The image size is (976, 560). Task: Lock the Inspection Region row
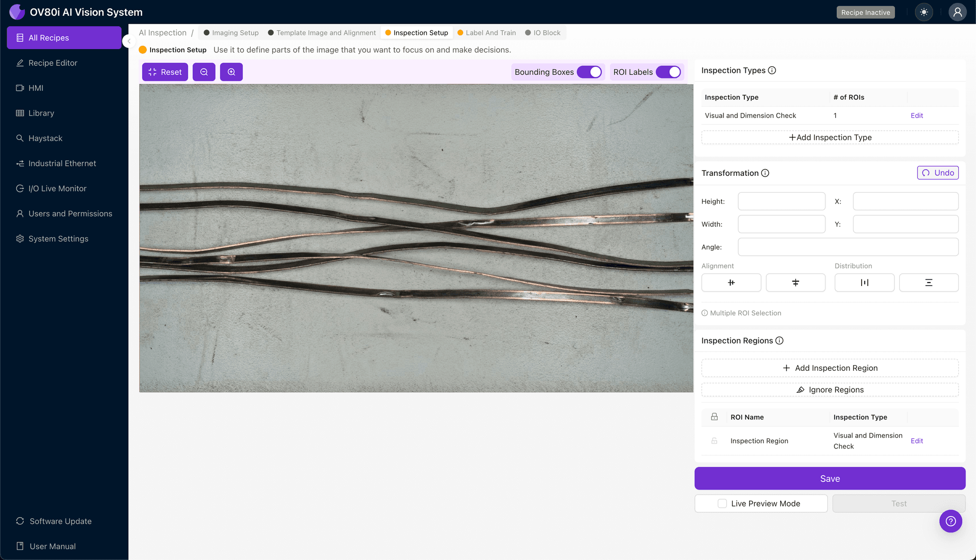point(714,440)
